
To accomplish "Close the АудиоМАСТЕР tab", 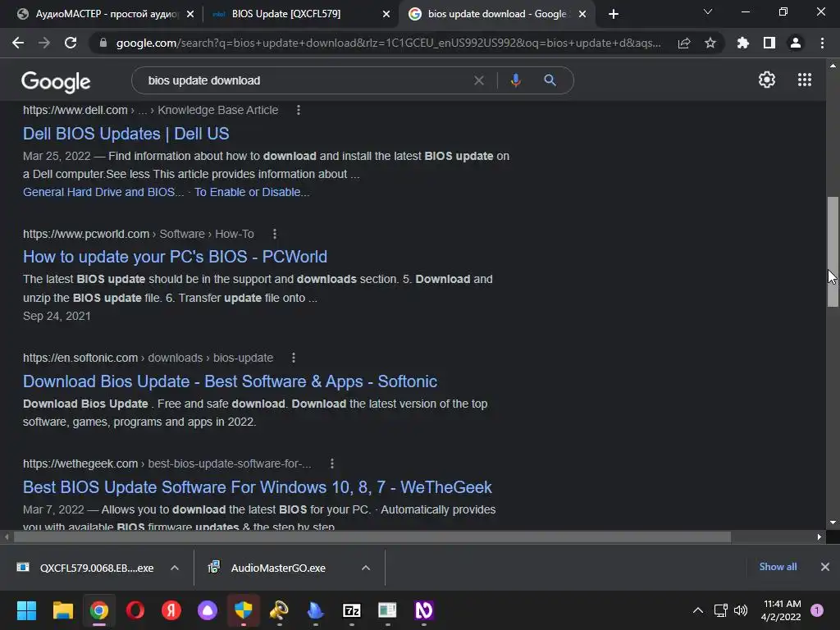I will 190,14.
